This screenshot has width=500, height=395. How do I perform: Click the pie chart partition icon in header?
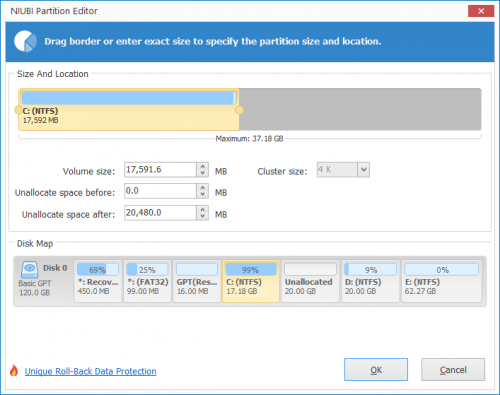tap(25, 41)
